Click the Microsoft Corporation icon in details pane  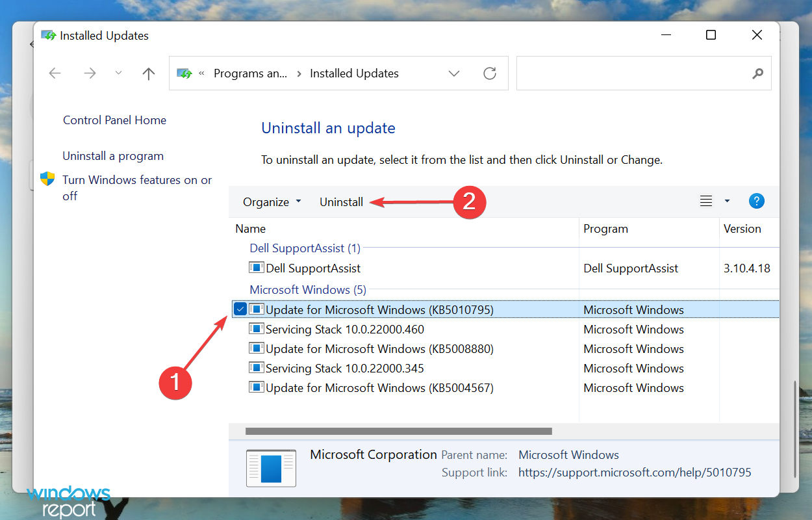click(271, 468)
